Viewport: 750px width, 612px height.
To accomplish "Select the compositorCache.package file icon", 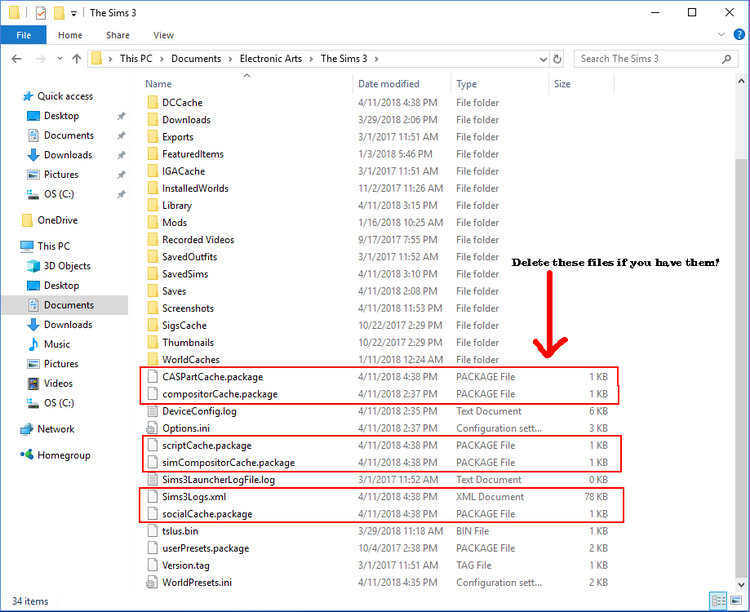I will [153, 394].
